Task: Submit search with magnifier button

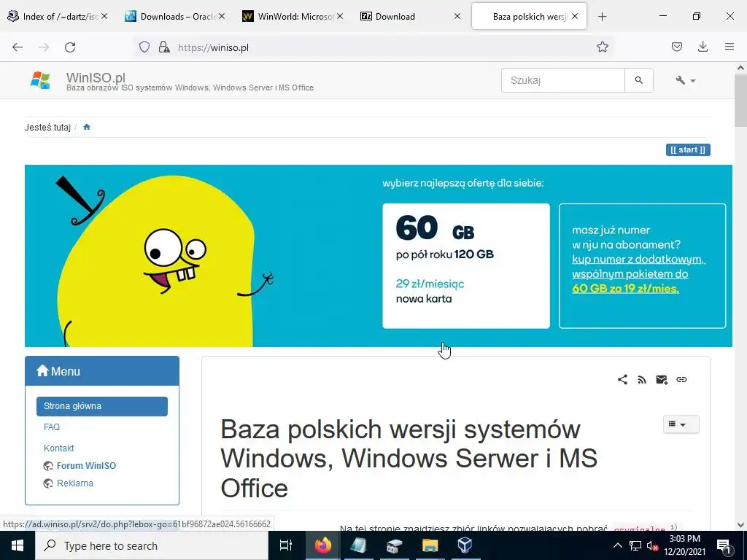Action: coord(639,80)
